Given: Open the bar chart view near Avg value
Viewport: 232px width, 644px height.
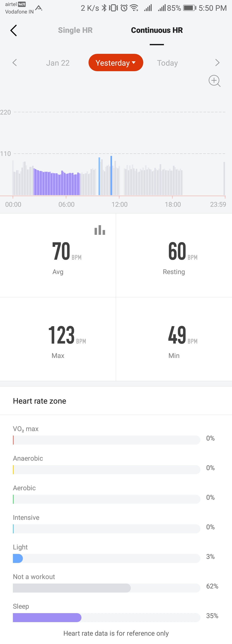Looking at the screenshot, I should coord(100,230).
